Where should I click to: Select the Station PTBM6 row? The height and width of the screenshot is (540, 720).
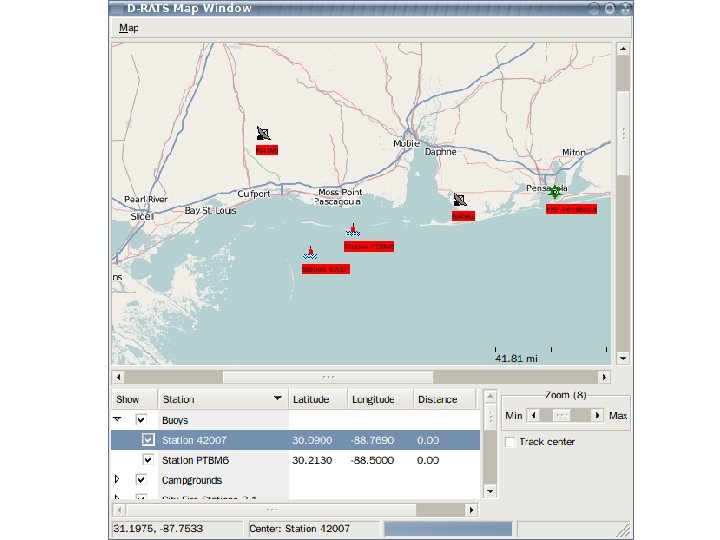[x=295, y=460]
